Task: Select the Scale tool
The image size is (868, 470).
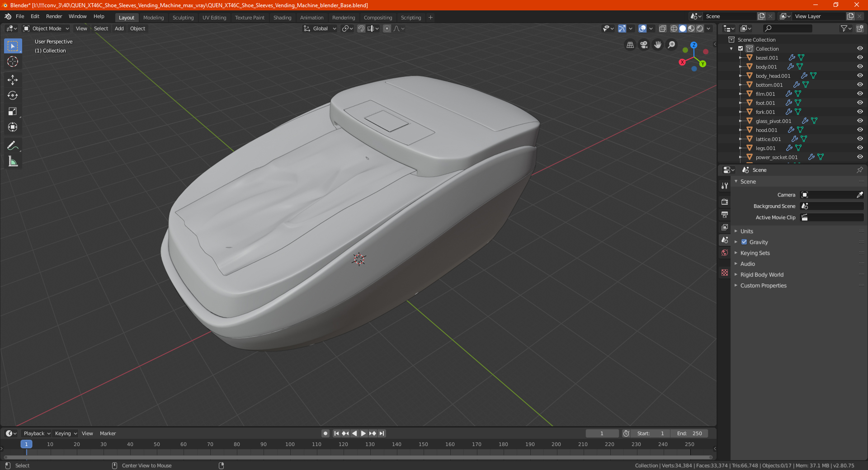Action: (x=13, y=111)
